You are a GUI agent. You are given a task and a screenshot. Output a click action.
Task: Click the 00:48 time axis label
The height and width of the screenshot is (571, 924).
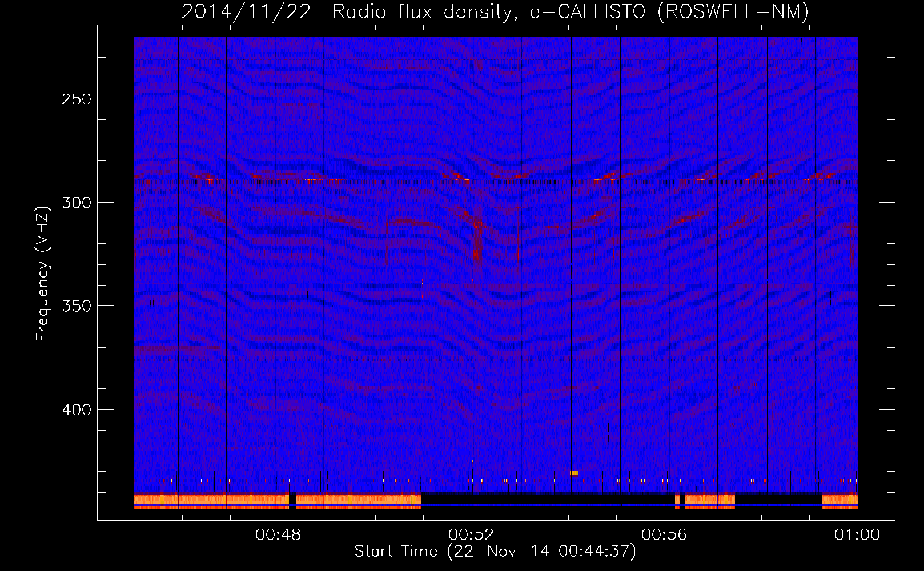(x=279, y=535)
